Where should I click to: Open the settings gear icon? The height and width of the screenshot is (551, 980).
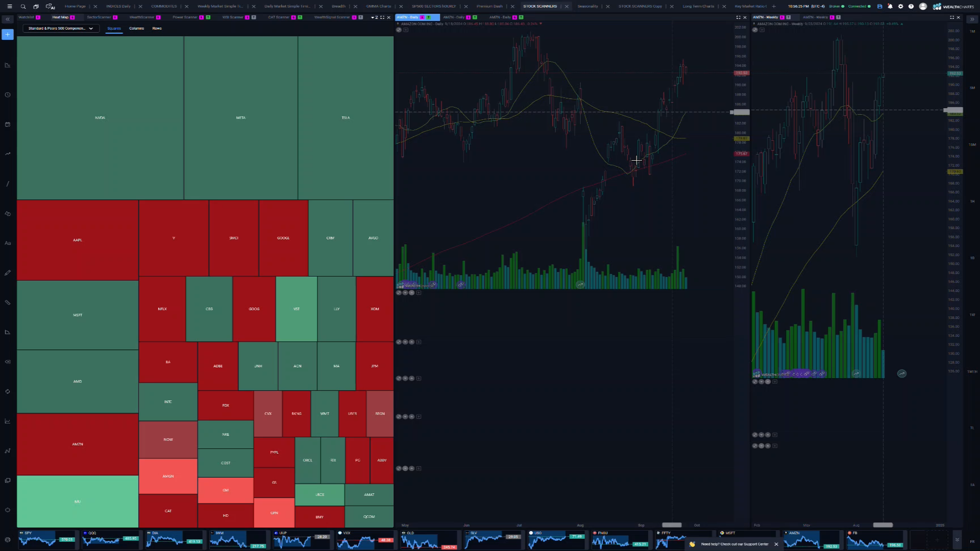click(900, 7)
